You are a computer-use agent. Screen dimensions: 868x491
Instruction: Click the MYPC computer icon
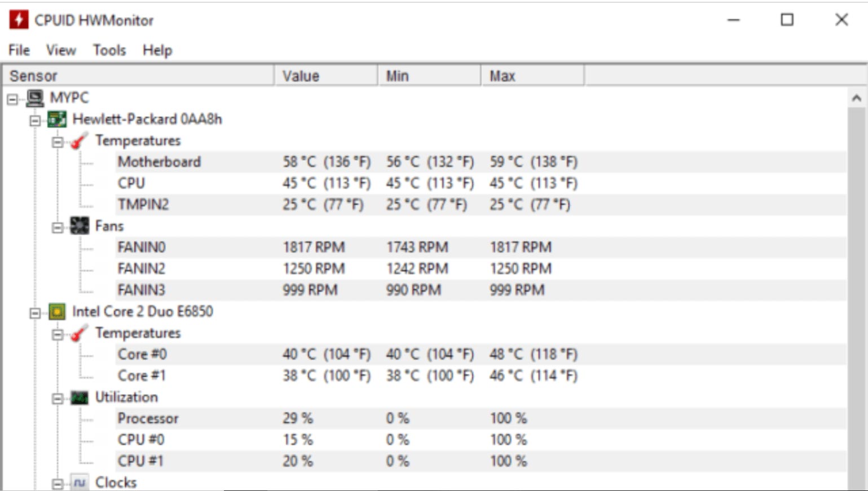point(35,98)
